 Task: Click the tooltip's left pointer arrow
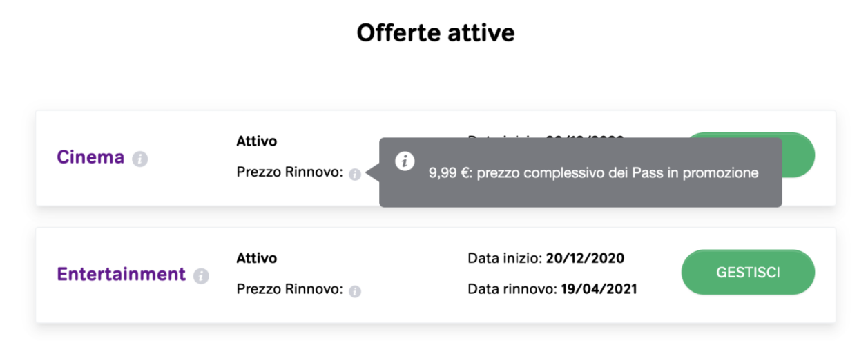click(x=372, y=173)
